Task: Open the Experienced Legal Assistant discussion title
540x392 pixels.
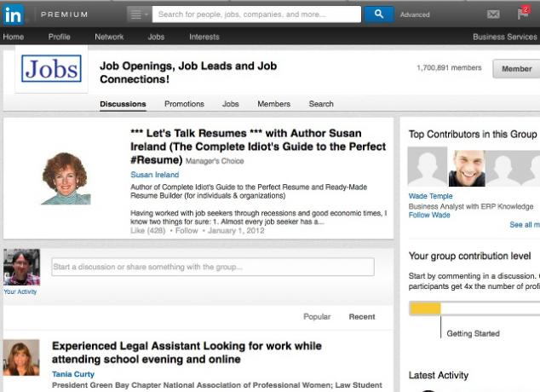Action: pos(187,353)
